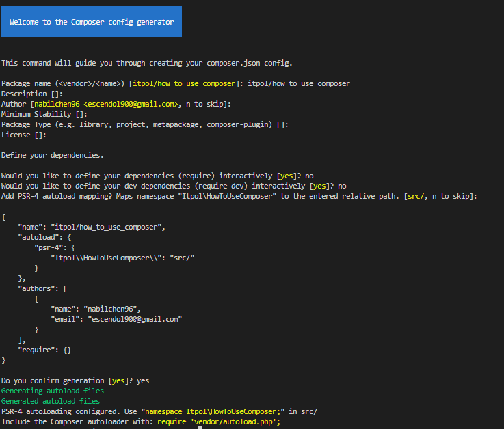Click the 'License []:' line
The image size is (504, 429).
click(24, 135)
